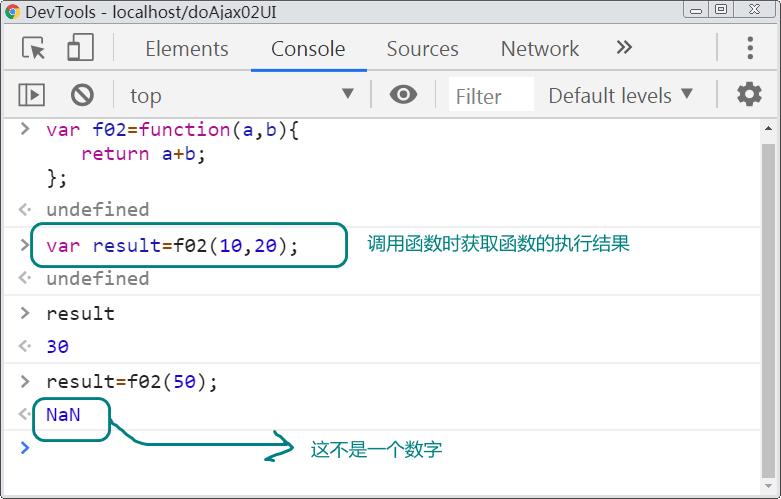The width and height of the screenshot is (781, 499).
Task: Show the console sidebar panel
Action: [x=32, y=95]
